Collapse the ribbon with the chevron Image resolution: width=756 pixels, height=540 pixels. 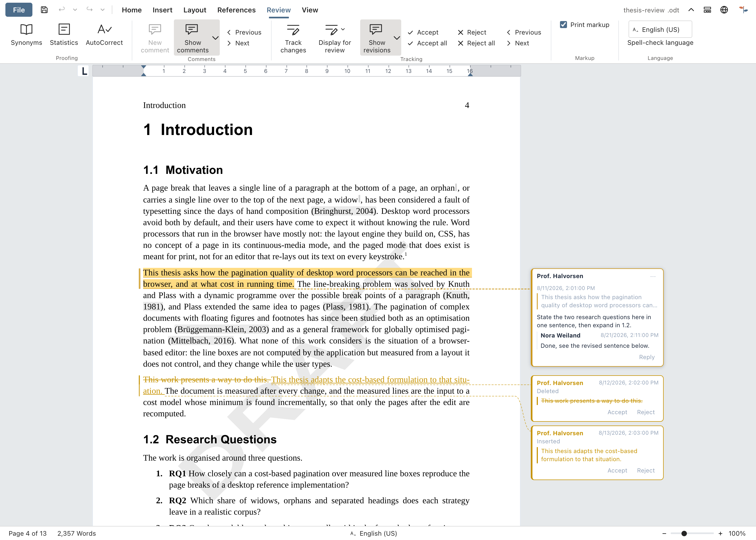tap(691, 10)
